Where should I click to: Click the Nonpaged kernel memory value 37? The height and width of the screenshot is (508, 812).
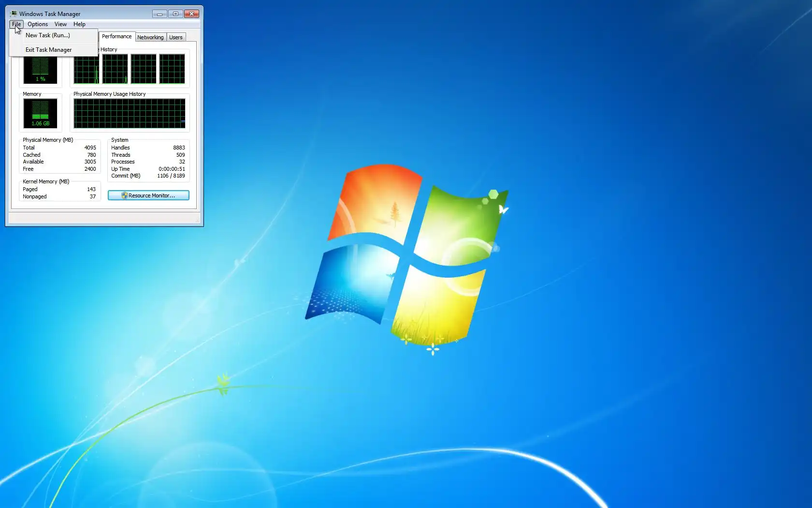(93, 196)
